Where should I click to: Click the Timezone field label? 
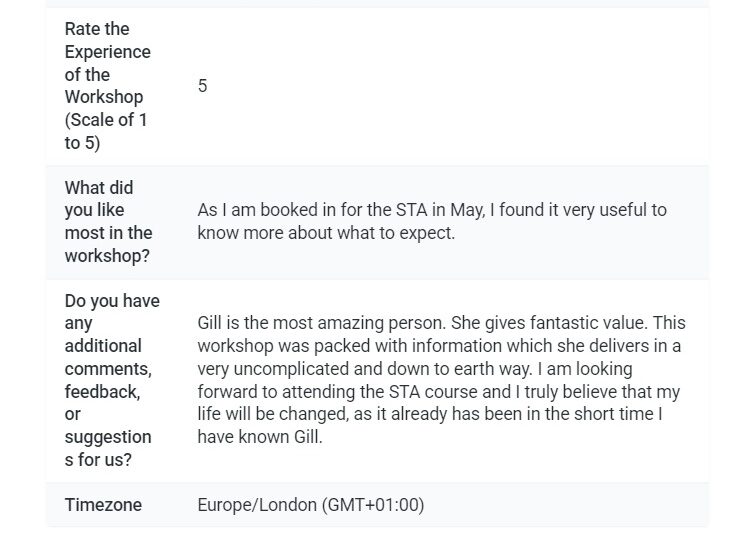click(x=103, y=505)
